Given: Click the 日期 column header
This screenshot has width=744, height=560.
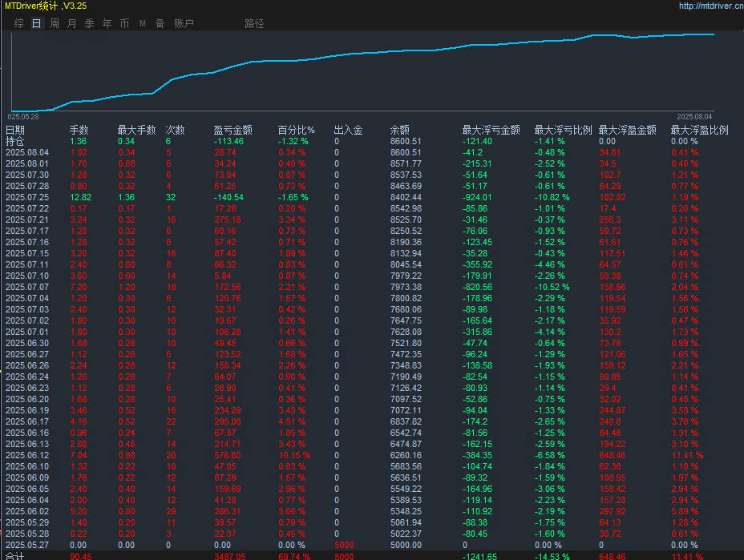Looking at the screenshot, I should pyautogui.click(x=15, y=130).
